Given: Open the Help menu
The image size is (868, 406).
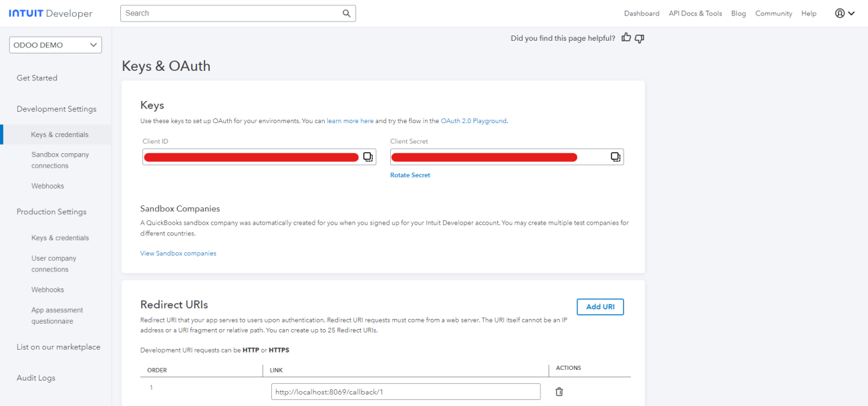Looking at the screenshot, I should 809,13.
